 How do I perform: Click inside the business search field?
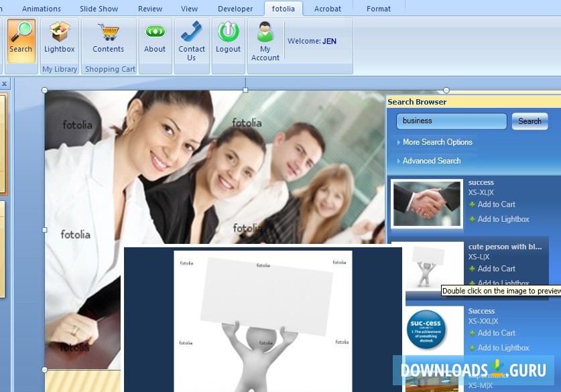450,121
